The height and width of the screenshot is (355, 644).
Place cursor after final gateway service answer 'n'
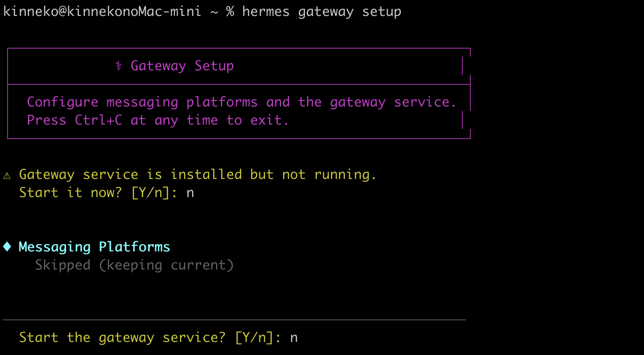298,338
